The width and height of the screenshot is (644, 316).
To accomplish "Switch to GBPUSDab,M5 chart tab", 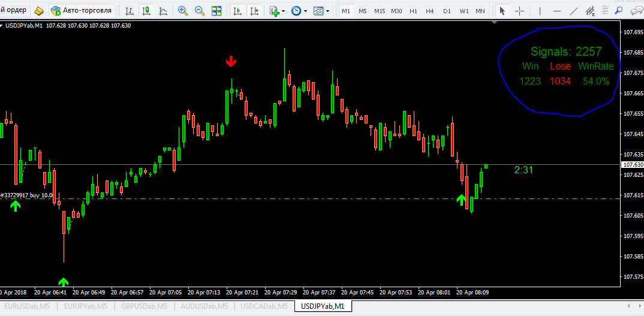I will pos(145,306).
